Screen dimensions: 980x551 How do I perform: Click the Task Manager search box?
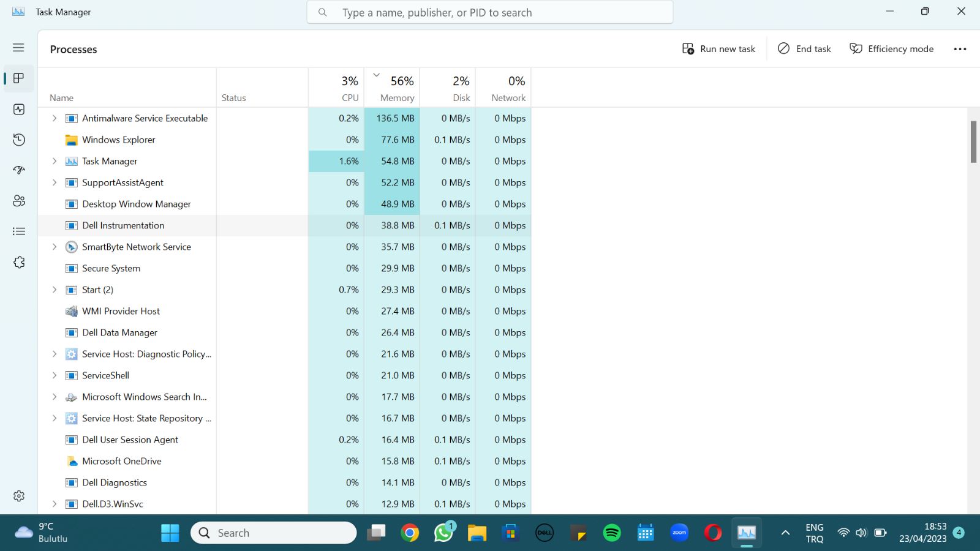[x=490, y=12]
